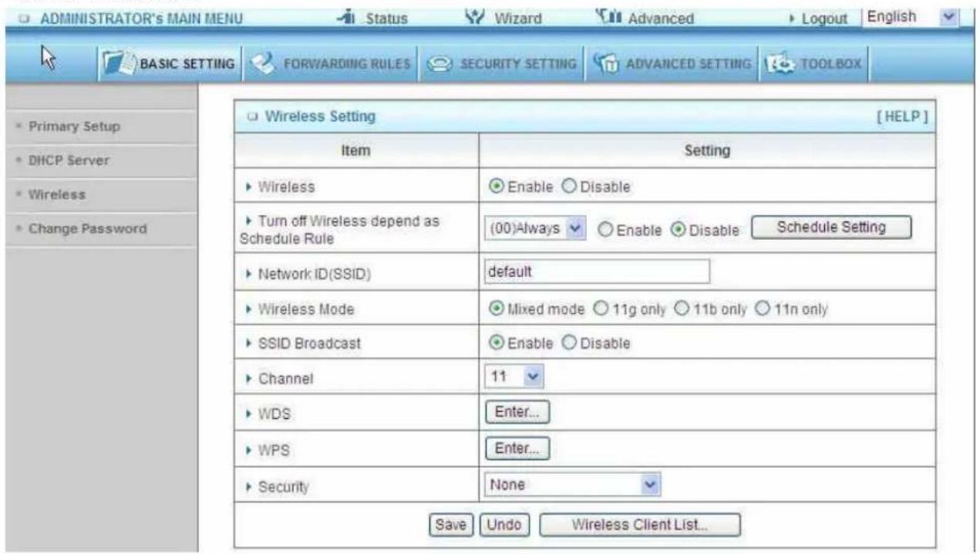Click the WPS Enter button
The width and height of the screenshot is (980, 554).
click(x=517, y=448)
